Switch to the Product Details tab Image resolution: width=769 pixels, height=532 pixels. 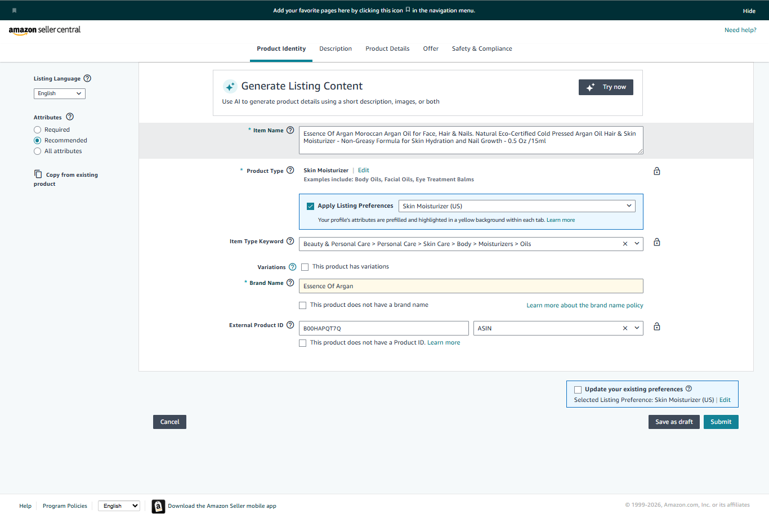pyautogui.click(x=387, y=49)
